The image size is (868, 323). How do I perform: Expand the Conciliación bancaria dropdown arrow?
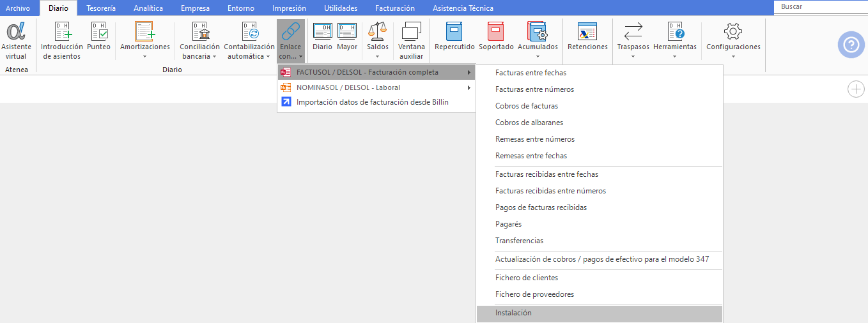214,57
